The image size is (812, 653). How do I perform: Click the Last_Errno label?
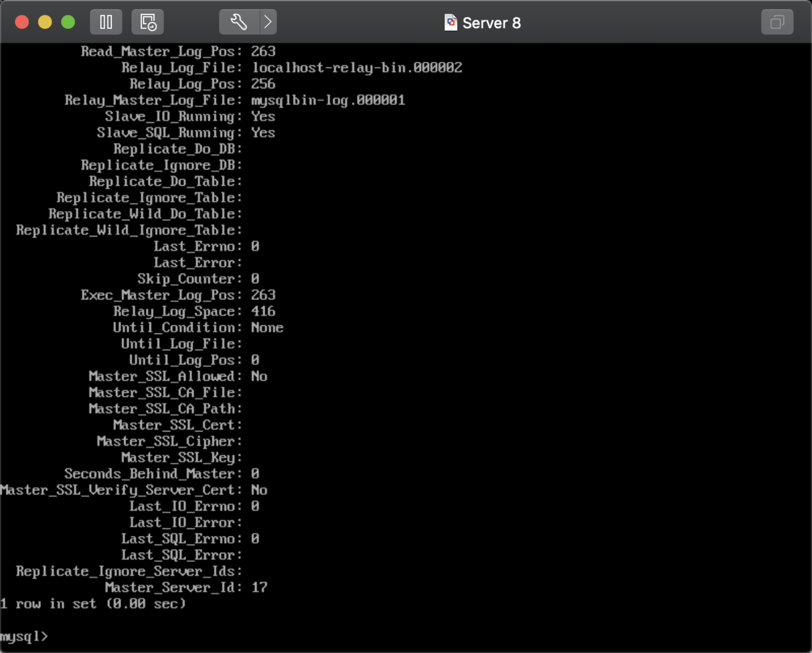point(198,246)
